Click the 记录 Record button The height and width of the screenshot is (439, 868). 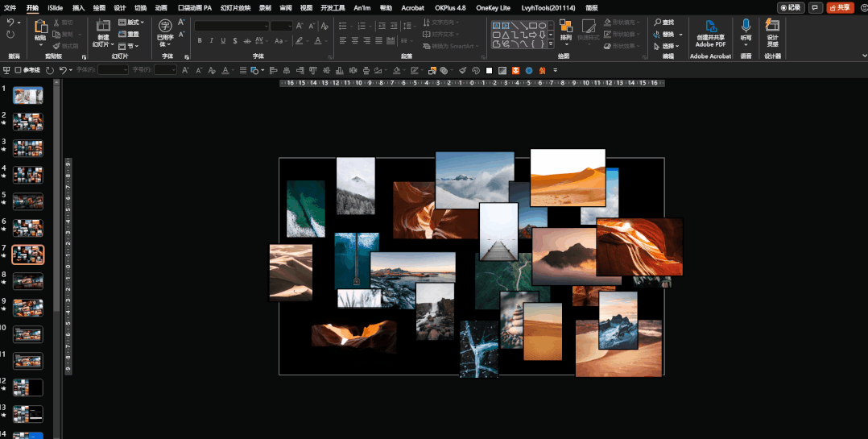pos(791,8)
